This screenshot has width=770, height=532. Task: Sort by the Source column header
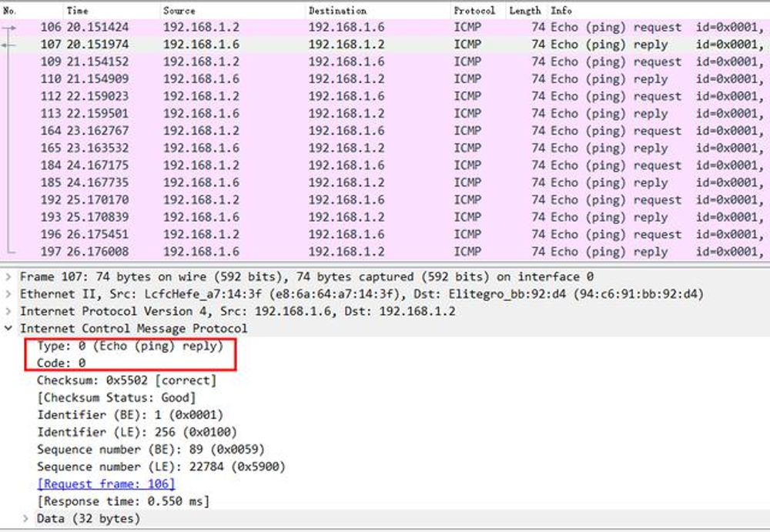tap(179, 11)
